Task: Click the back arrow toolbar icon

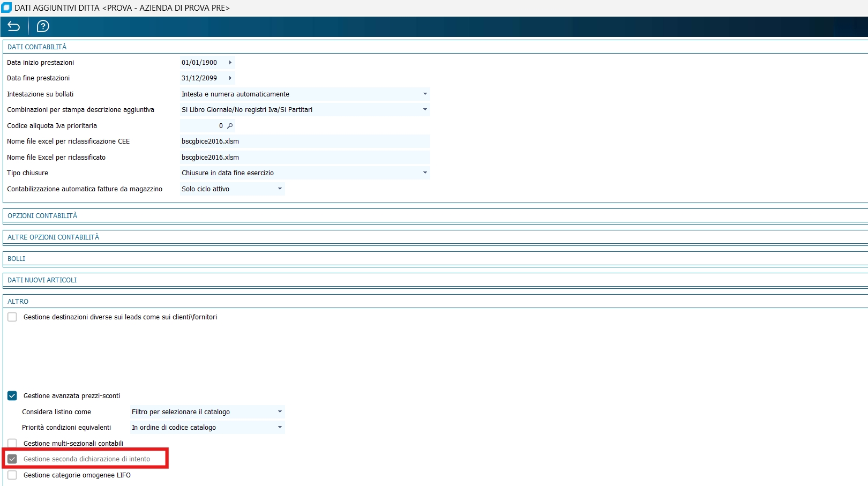Action: pos(14,26)
